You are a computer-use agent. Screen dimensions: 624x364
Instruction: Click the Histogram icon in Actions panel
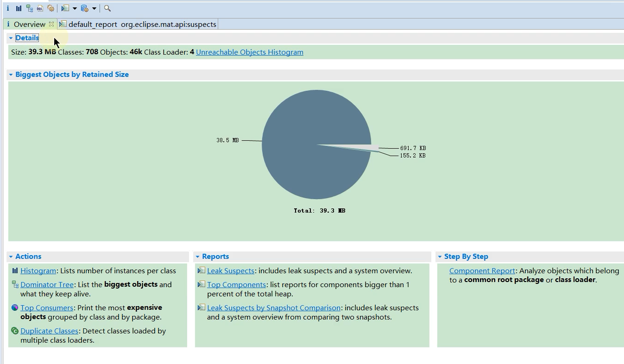15,270
